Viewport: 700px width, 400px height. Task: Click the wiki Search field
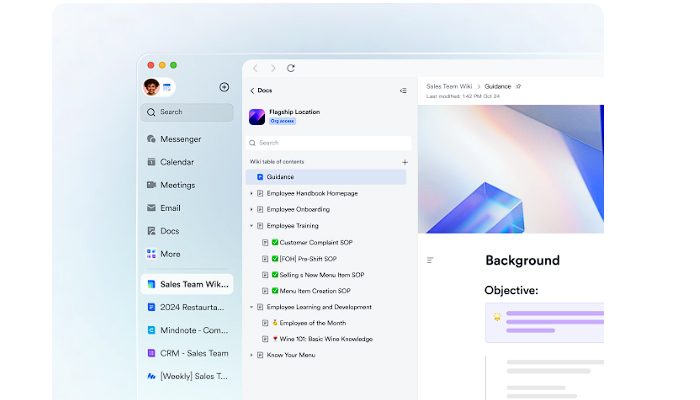pos(329,143)
